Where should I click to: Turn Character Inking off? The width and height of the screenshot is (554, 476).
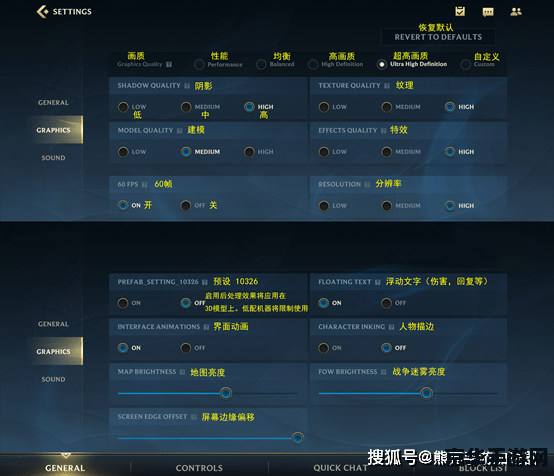click(387, 348)
